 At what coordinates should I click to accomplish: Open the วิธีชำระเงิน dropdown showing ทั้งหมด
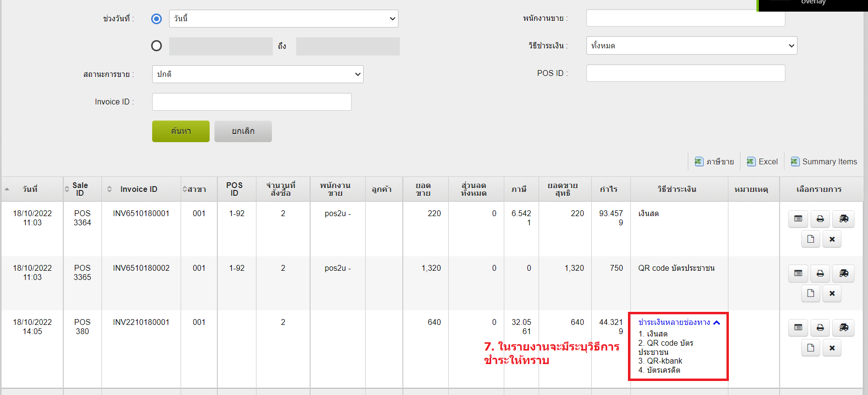(692, 45)
